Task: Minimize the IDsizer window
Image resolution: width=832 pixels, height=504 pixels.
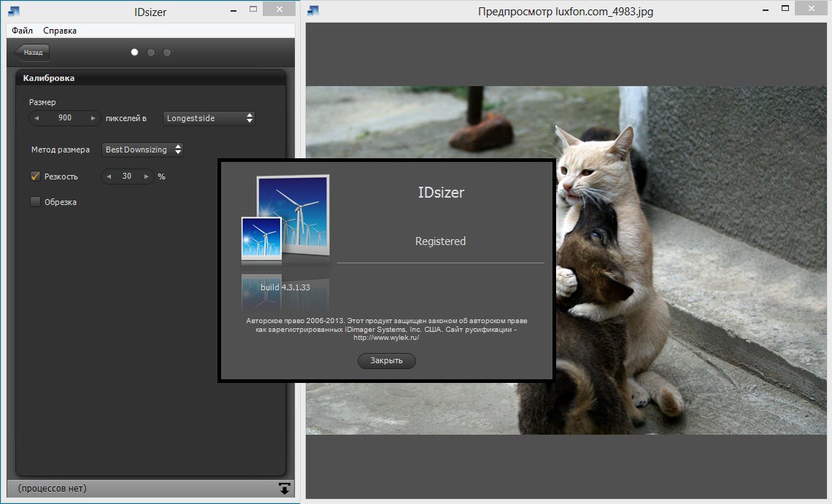Action: 234,10
